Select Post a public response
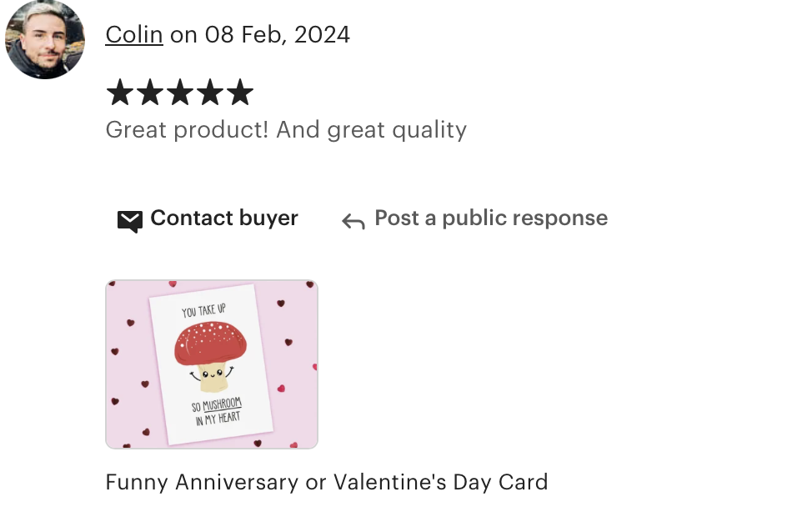Viewport: 792px width, 532px height. tap(475, 218)
